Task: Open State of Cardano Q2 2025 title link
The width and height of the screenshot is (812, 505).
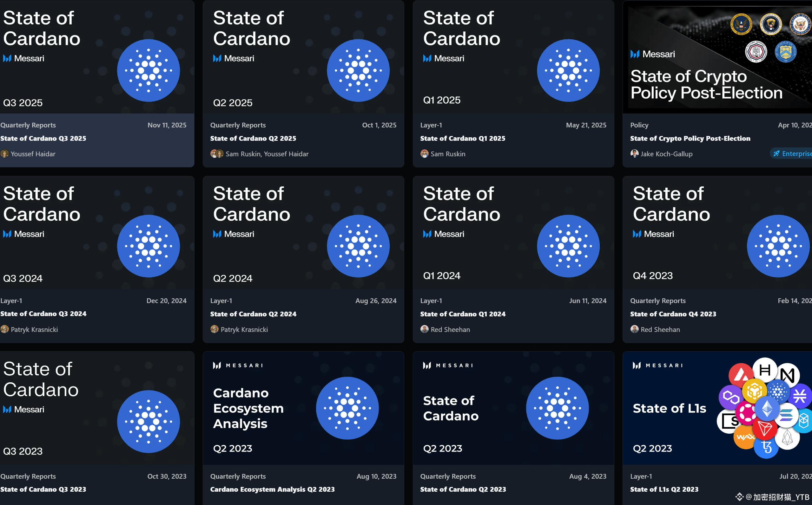Action: [x=253, y=138]
